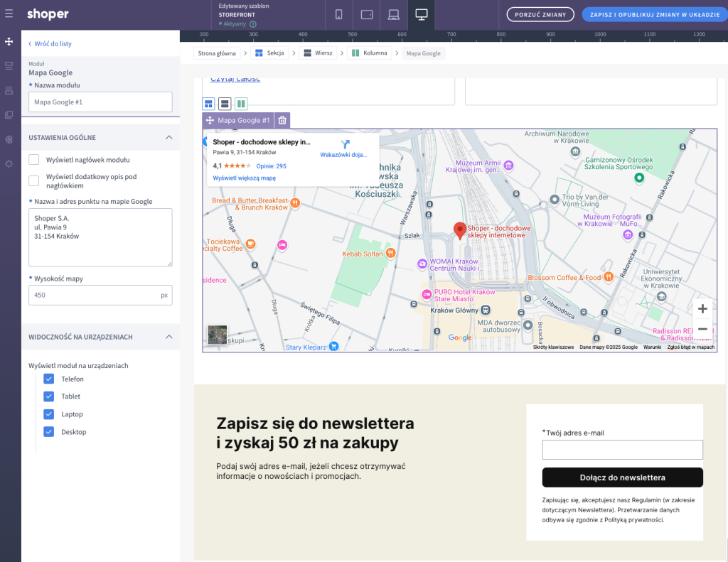Click the section layout icon above module

tap(208, 104)
